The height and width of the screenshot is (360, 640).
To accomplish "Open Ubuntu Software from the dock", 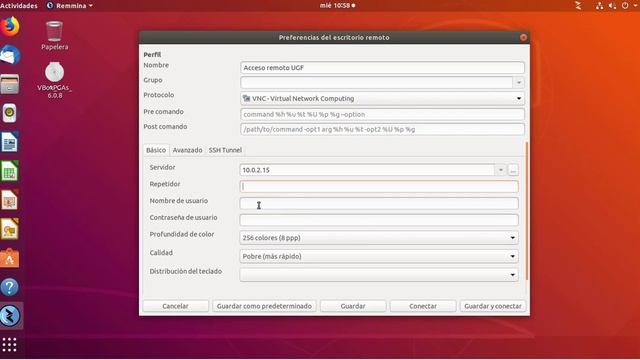I will click(10, 258).
